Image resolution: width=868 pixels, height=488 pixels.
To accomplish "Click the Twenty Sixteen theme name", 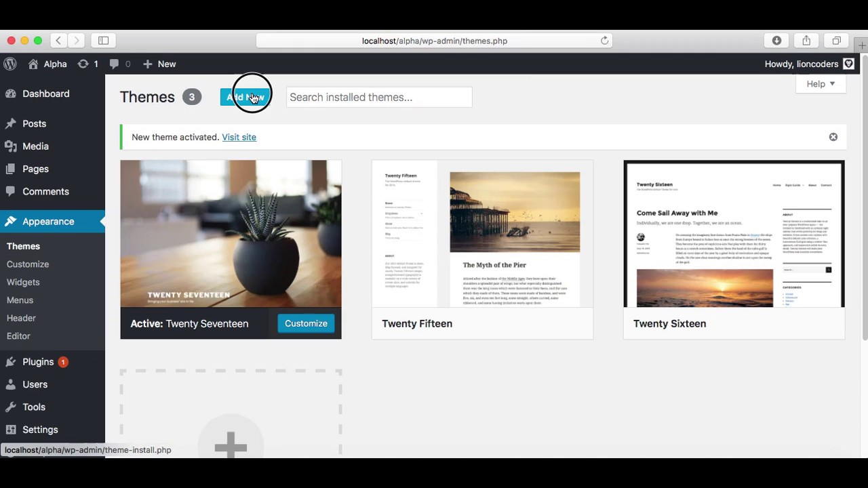I will click(669, 323).
